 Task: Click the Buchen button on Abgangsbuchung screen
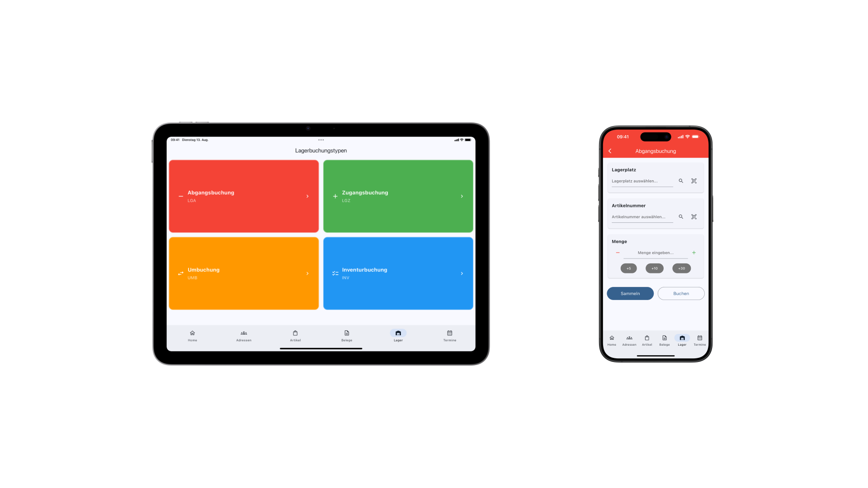(681, 293)
